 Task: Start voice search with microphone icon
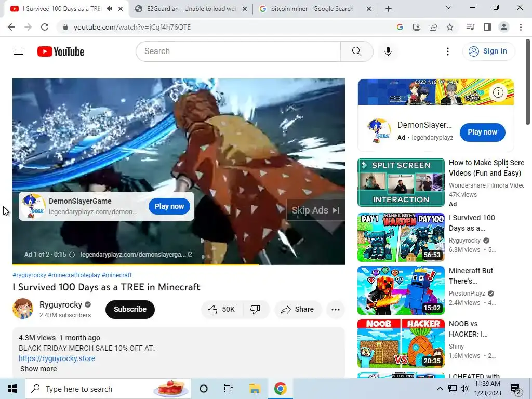[x=388, y=51]
